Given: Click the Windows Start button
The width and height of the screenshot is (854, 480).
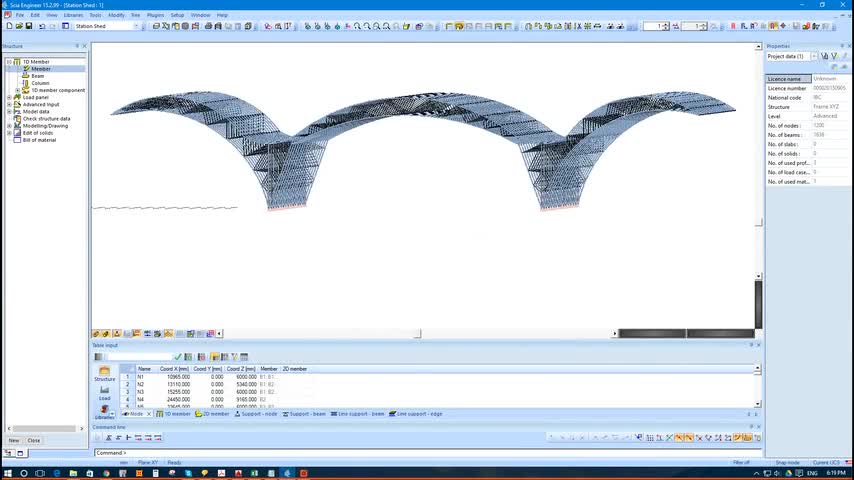Looking at the screenshot, I should [8, 473].
